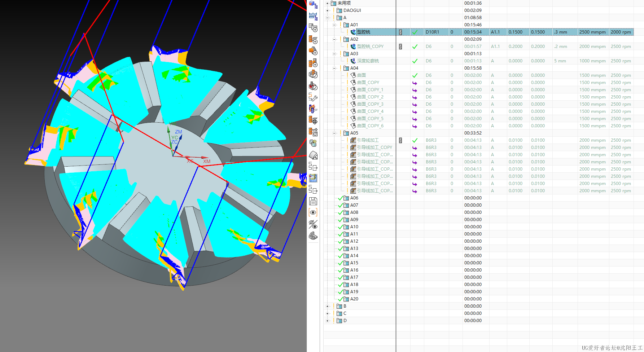
Task: Select the A06 program folder
Action: [354, 198]
